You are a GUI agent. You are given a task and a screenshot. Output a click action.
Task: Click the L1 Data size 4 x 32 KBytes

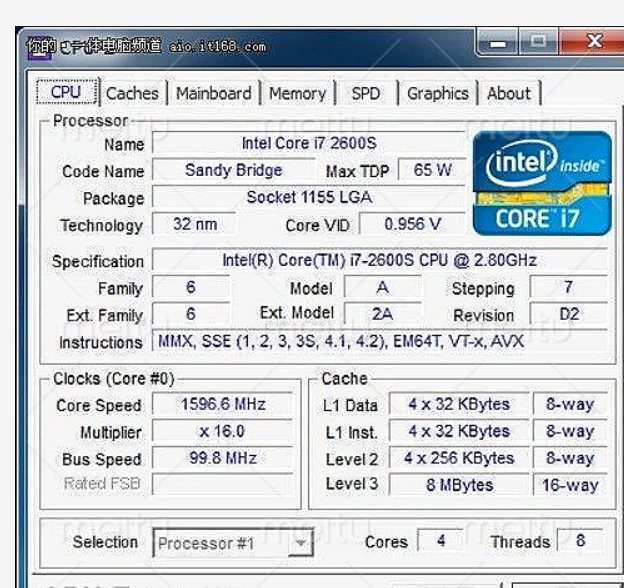[x=459, y=404]
